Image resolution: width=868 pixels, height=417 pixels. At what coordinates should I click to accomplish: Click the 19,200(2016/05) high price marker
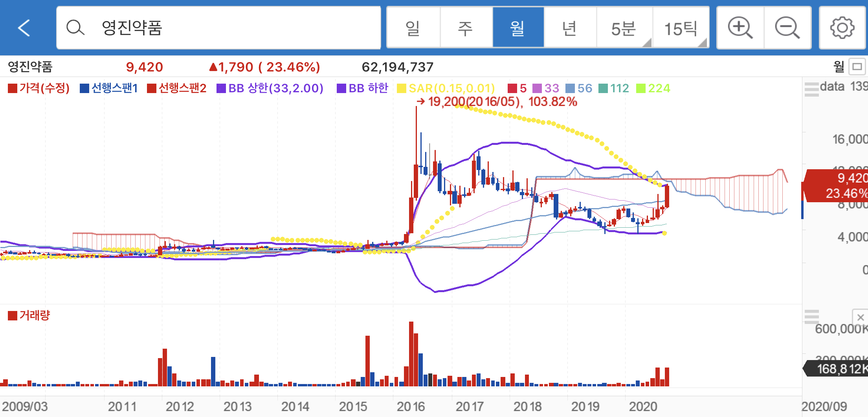497,102
